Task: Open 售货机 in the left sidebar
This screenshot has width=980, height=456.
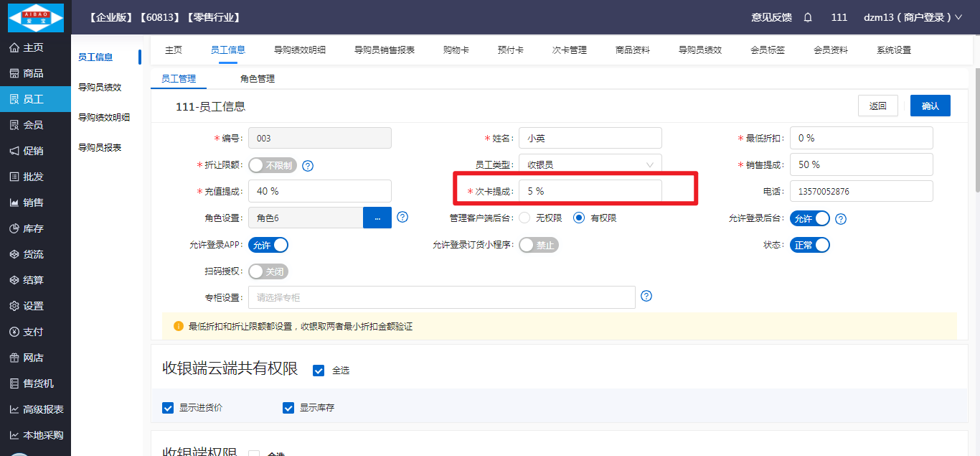Action: click(x=38, y=383)
